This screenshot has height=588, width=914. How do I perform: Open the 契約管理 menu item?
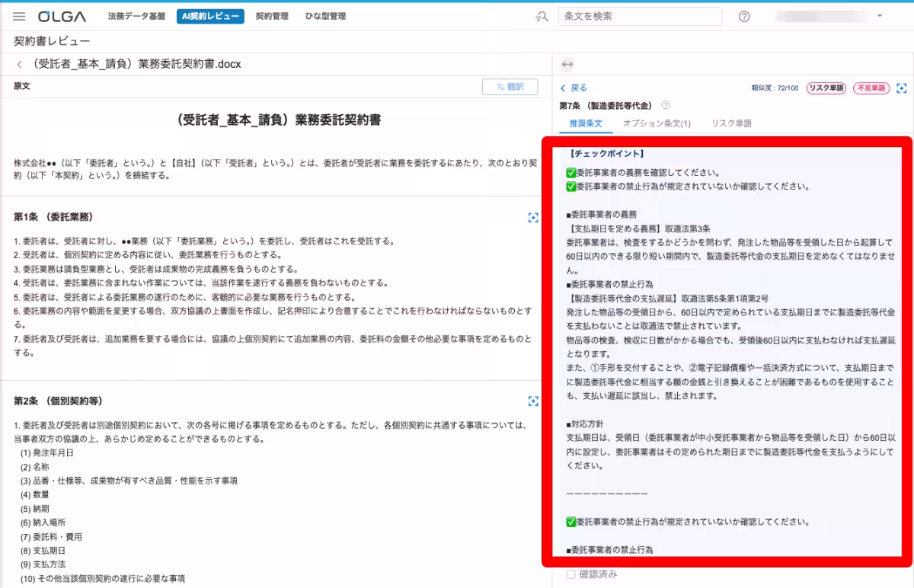[x=273, y=15]
